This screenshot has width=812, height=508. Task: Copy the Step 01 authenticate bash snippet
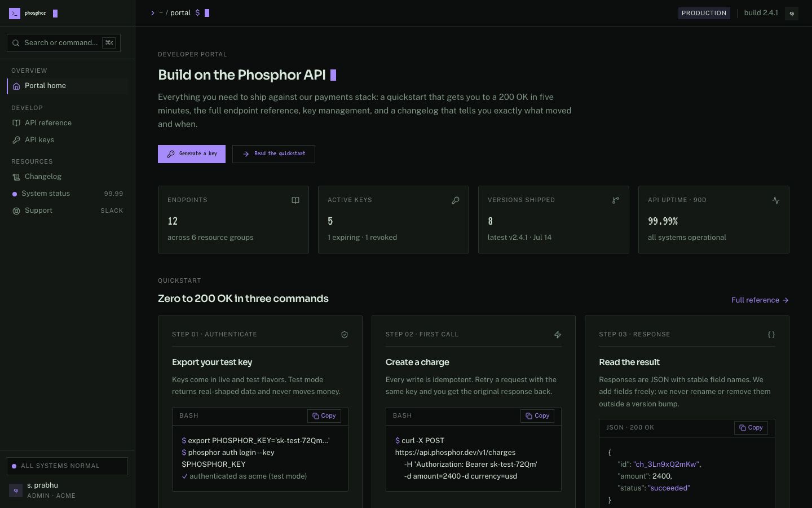(x=324, y=416)
